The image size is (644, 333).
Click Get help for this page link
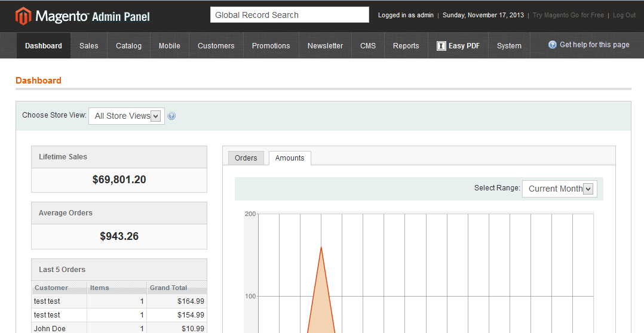594,45
